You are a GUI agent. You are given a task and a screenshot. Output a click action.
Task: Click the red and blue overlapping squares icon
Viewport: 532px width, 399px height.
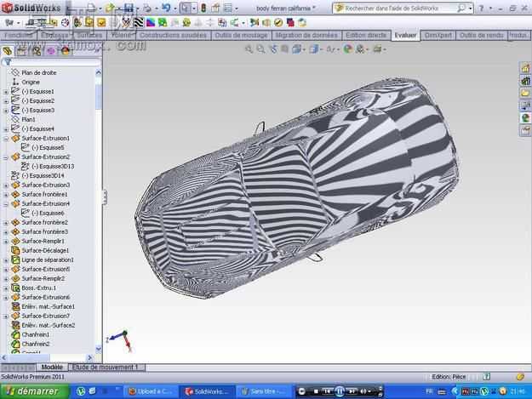[x=290, y=22]
